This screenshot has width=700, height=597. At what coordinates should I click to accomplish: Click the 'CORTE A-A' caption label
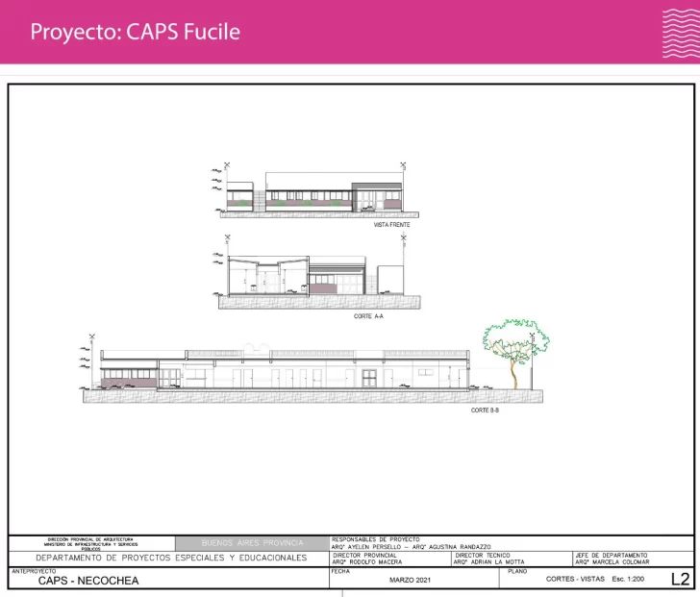click(369, 316)
